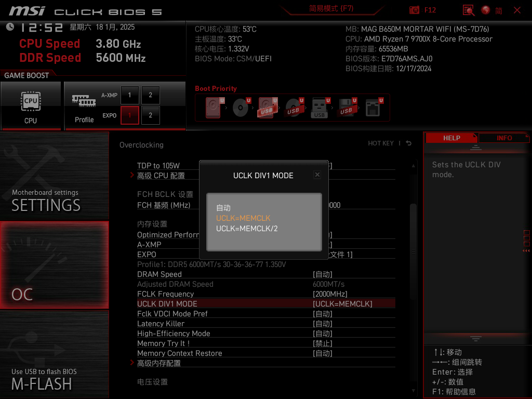Switch to 简易模式 (F7)

(331, 8)
